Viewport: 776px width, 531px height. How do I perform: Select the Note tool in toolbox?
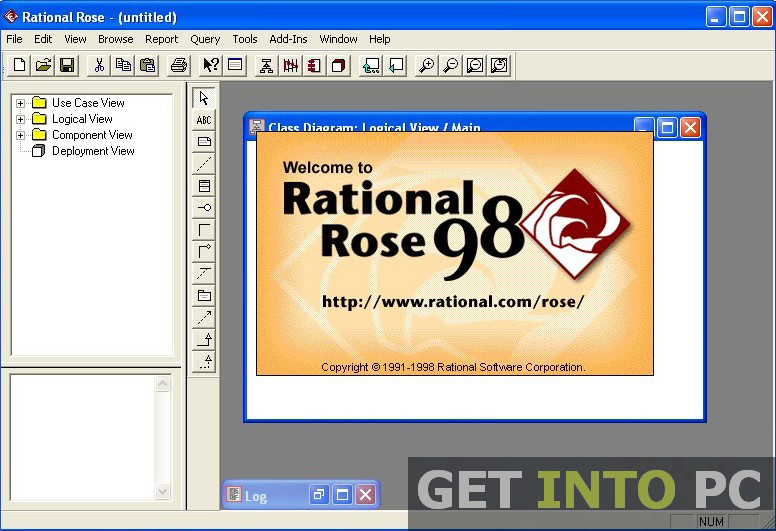pyautogui.click(x=204, y=142)
